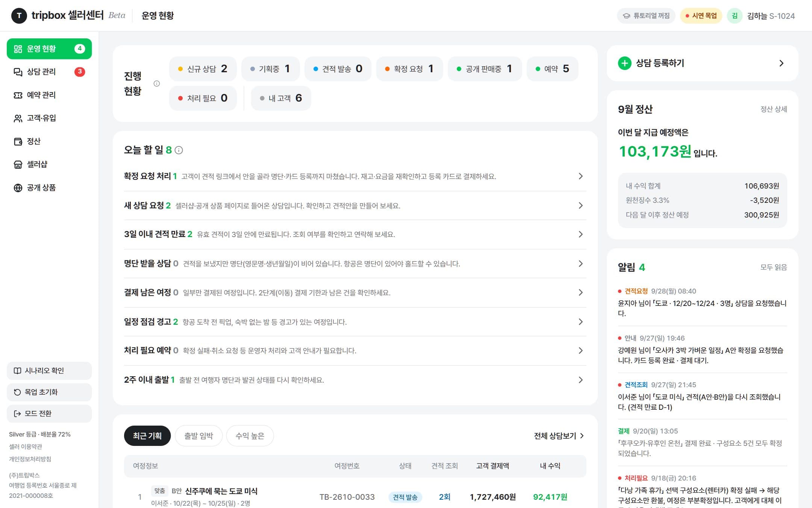
Task: Click the book icon on 시나리오 확인
Action: [17, 371]
